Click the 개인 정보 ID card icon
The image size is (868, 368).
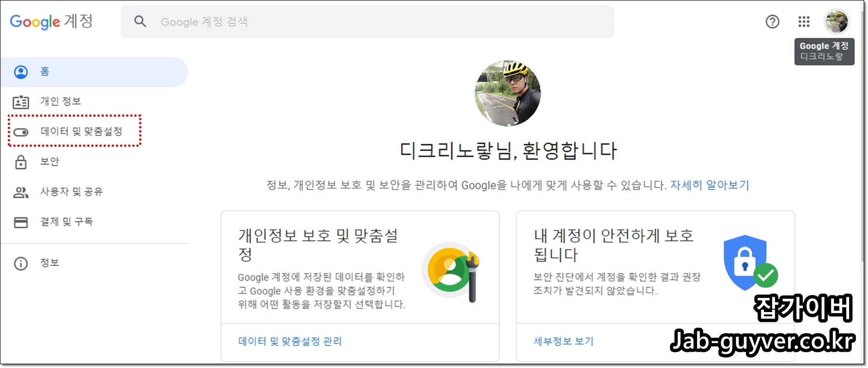pos(21,102)
